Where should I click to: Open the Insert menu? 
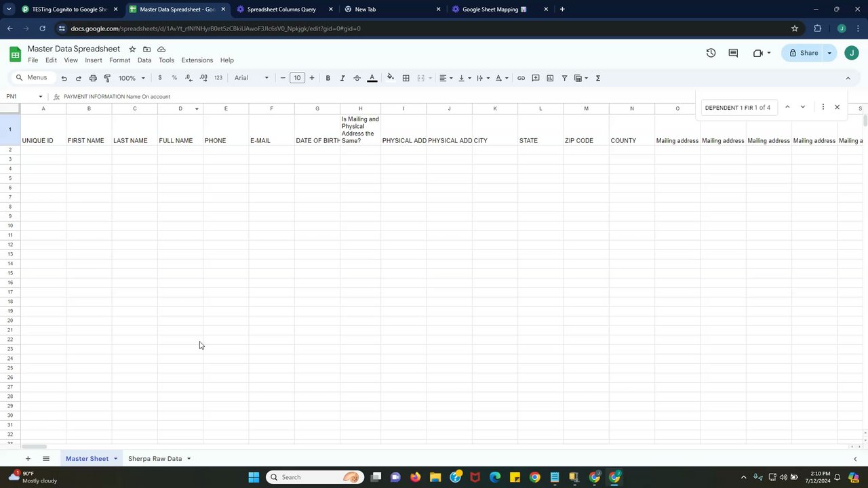pyautogui.click(x=94, y=60)
